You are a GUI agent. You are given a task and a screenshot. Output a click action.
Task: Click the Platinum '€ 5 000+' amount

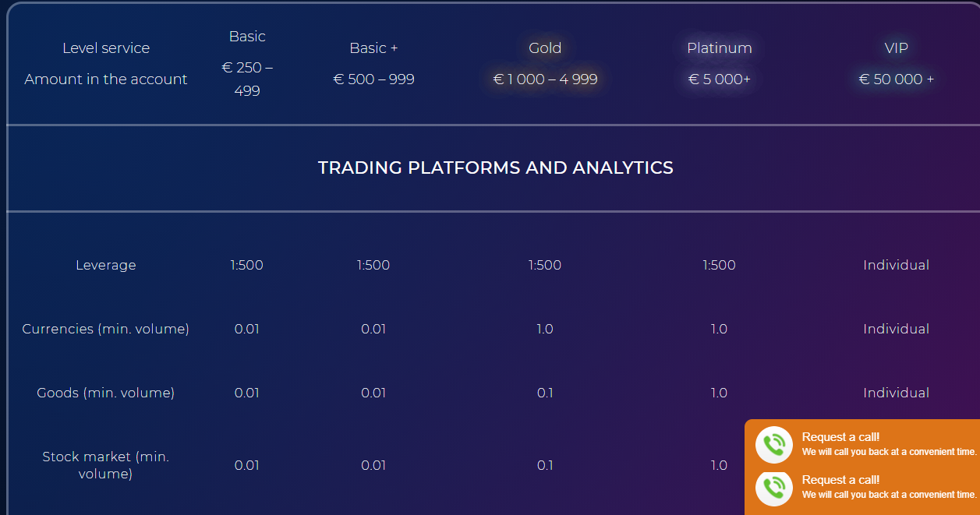719,79
